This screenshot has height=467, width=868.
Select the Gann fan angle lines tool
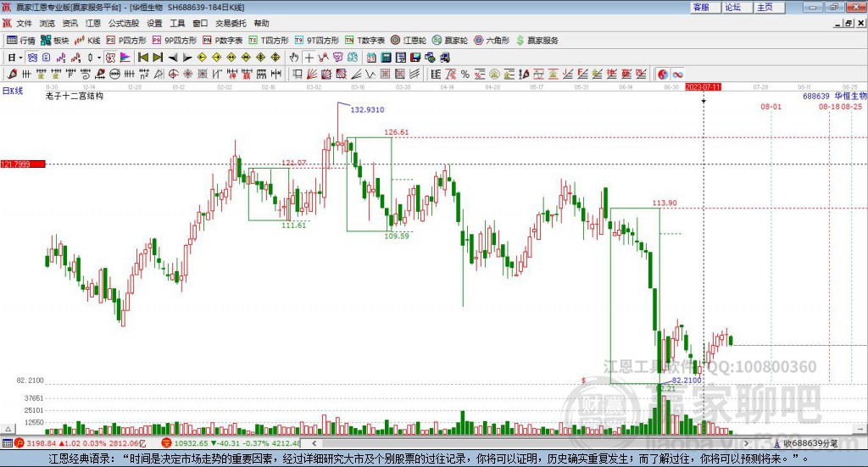[311, 74]
